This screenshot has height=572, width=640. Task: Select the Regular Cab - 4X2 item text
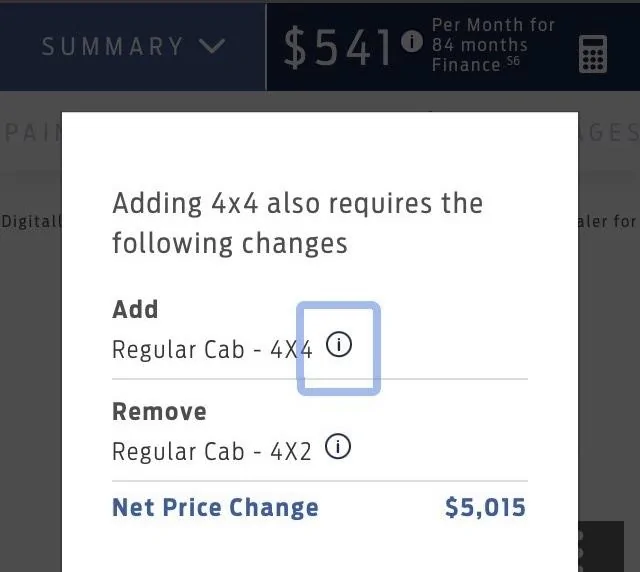pos(212,451)
